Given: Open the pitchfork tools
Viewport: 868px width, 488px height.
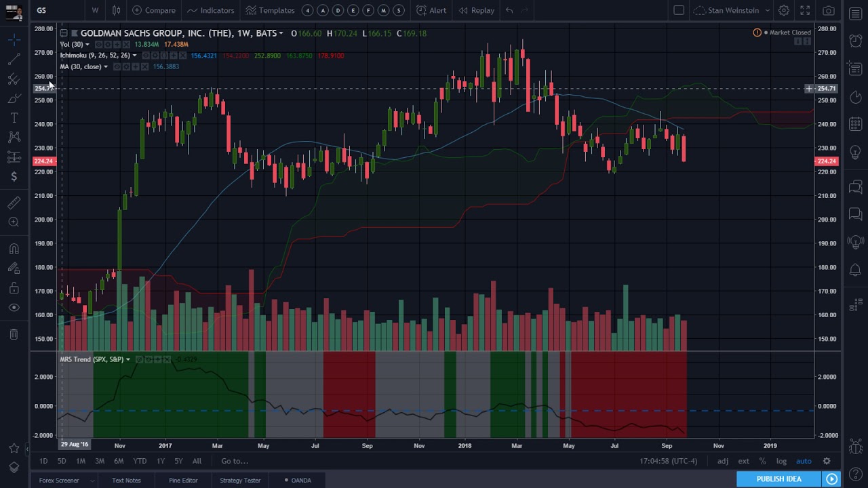Looking at the screenshot, I should pyautogui.click(x=14, y=79).
